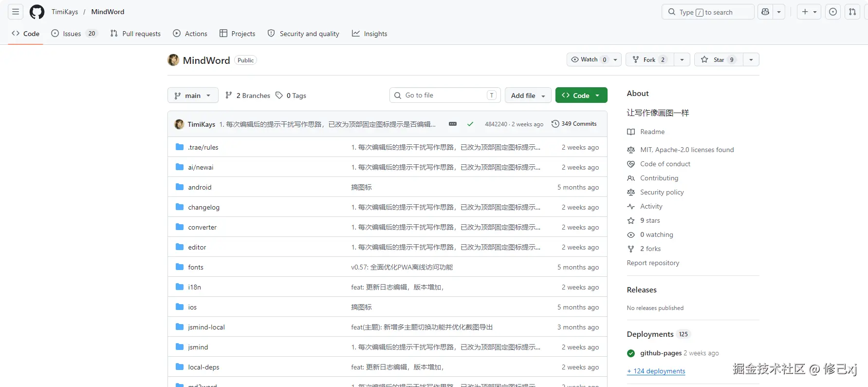Open the + 124 deployments link
The height and width of the screenshot is (387, 868).
click(656, 371)
